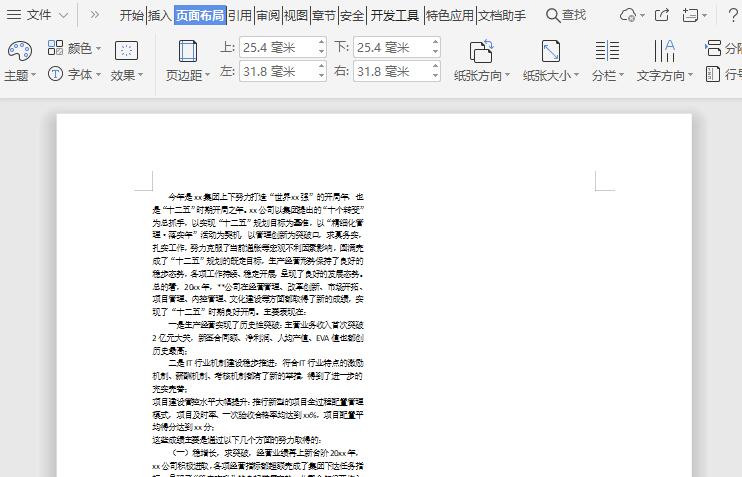Viewport: 742px width, 477px height.
Task: Click the 纸张大小 paper size icon
Action: click(551, 51)
